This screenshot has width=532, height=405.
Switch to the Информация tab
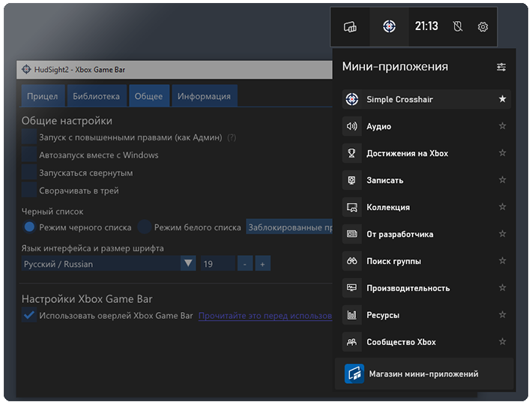tap(205, 96)
